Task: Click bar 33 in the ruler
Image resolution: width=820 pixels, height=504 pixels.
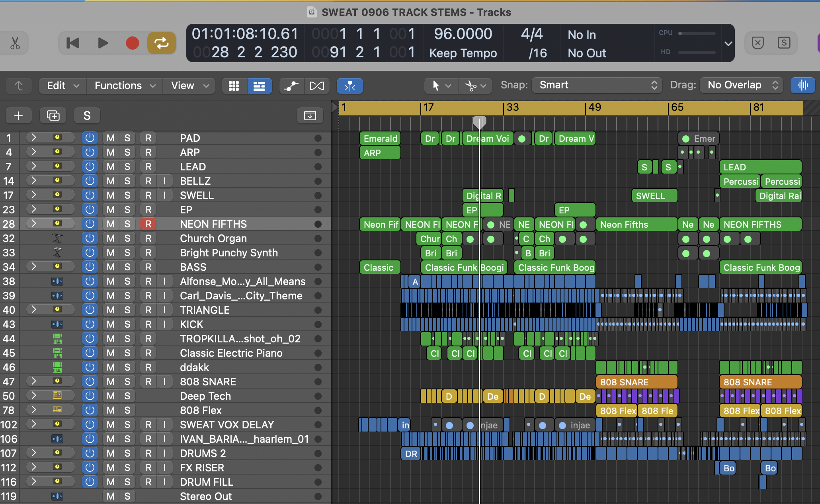Action: 512,107
